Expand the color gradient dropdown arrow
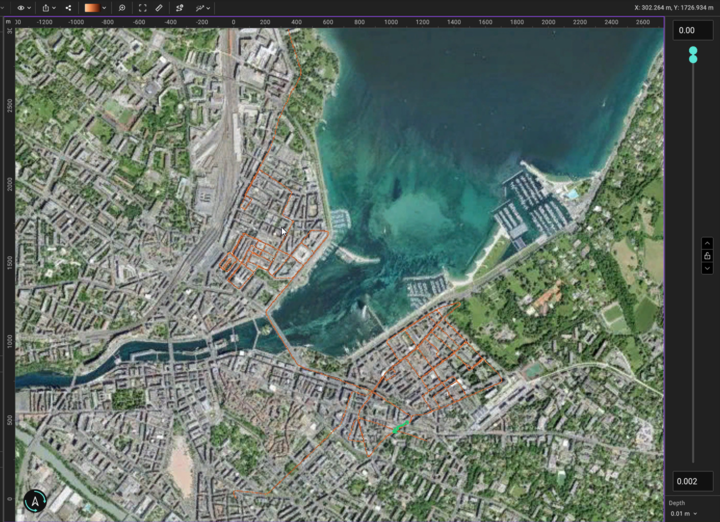 point(104,7)
